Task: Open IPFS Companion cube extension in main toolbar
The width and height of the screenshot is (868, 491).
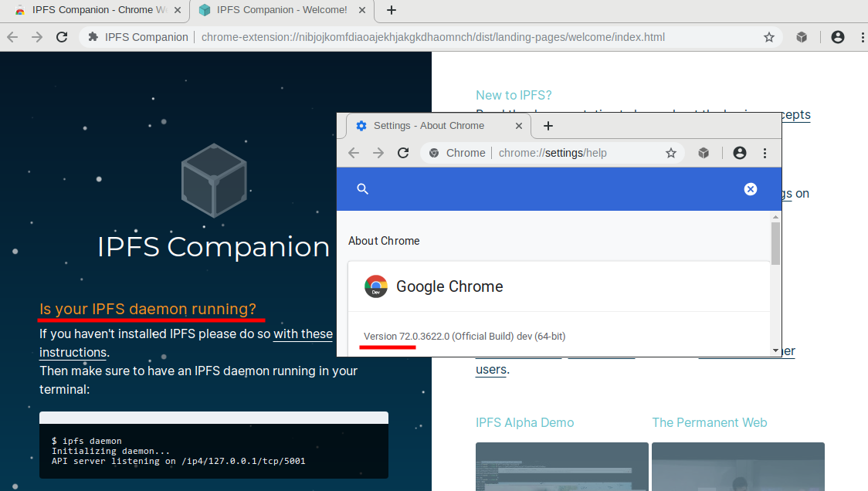Action: click(x=801, y=37)
